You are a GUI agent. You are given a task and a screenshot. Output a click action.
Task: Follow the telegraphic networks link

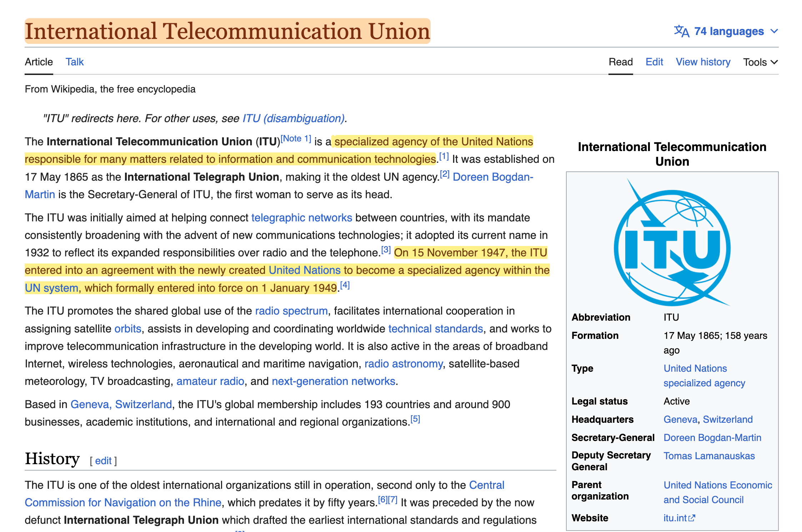click(302, 217)
